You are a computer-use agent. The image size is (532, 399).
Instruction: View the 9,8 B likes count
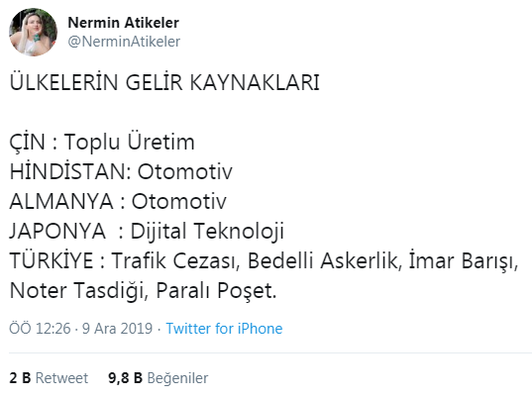pos(125,378)
